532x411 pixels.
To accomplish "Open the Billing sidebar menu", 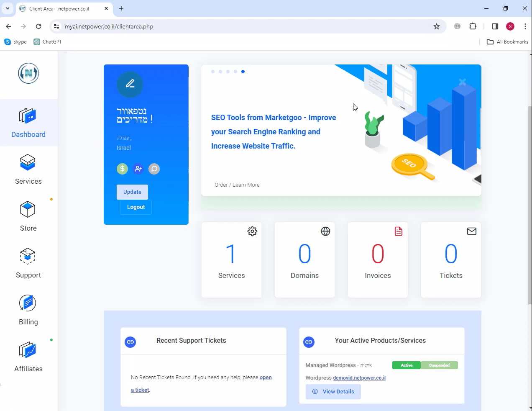I will pyautogui.click(x=28, y=310).
